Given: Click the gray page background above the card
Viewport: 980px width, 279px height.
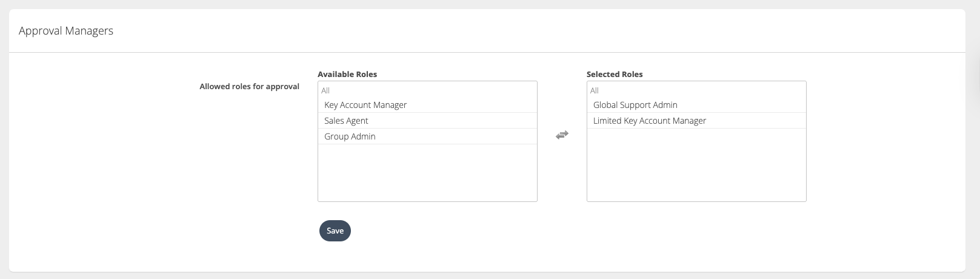Looking at the screenshot, I should click(485, 4).
